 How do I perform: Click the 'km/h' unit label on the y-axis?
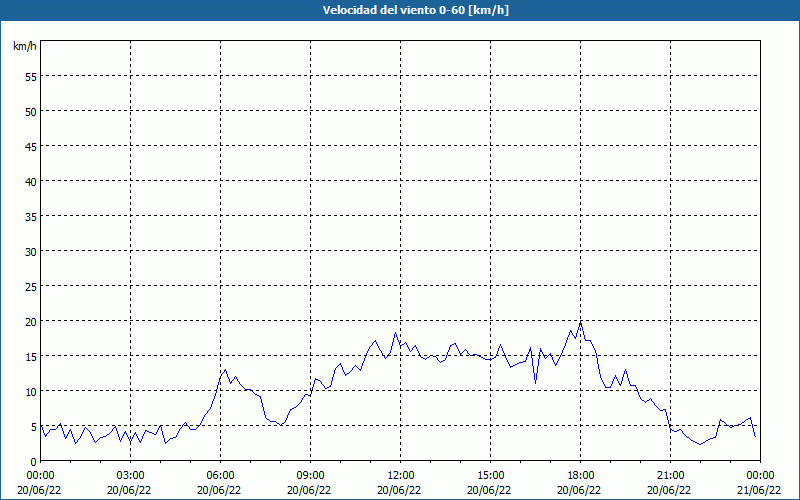(24, 46)
